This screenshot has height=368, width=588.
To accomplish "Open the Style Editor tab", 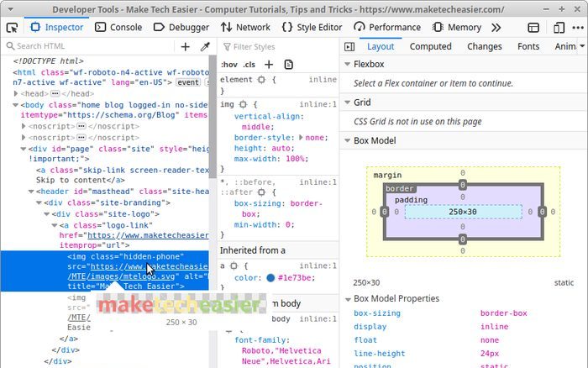I will [312, 28].
